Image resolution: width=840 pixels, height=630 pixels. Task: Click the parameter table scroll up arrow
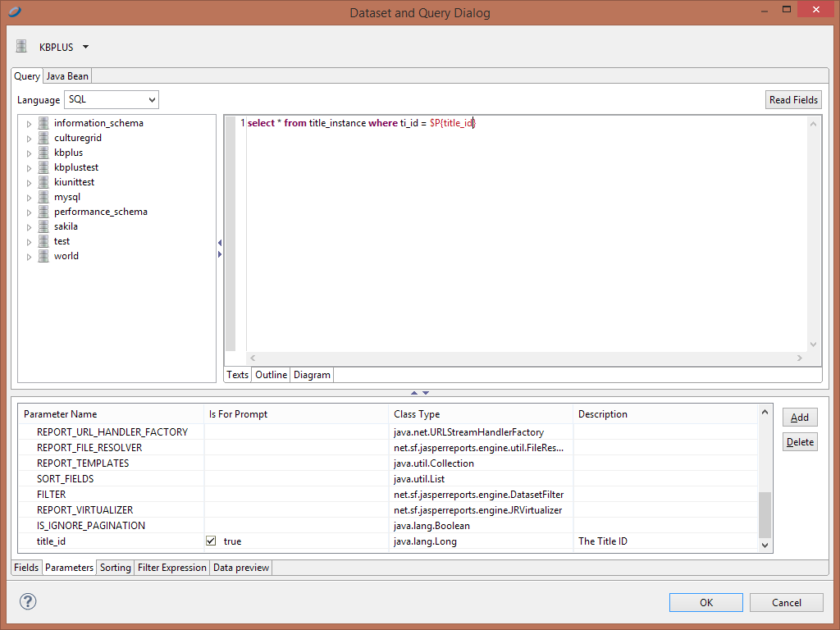[x=765, y=412]
